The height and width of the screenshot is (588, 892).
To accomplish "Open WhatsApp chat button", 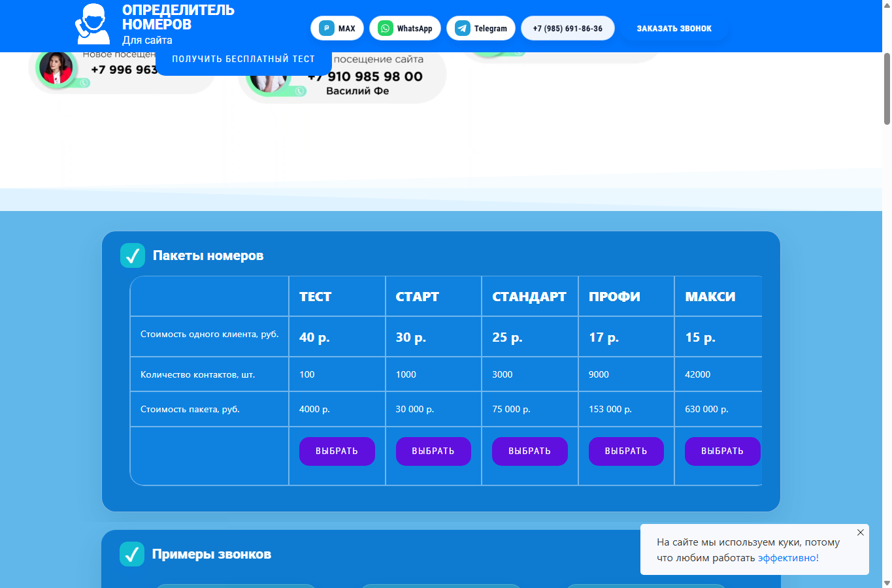I will (405, 28).
